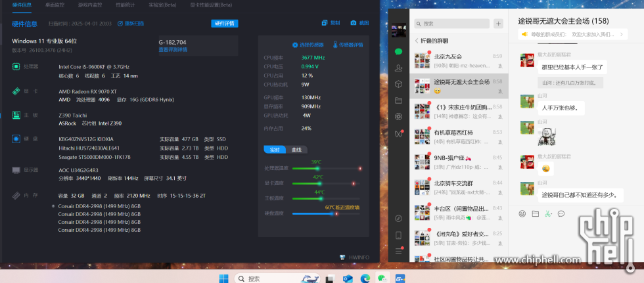
Task: Click the 复制 copy icon in hardware info
Action: click(325, 23)
